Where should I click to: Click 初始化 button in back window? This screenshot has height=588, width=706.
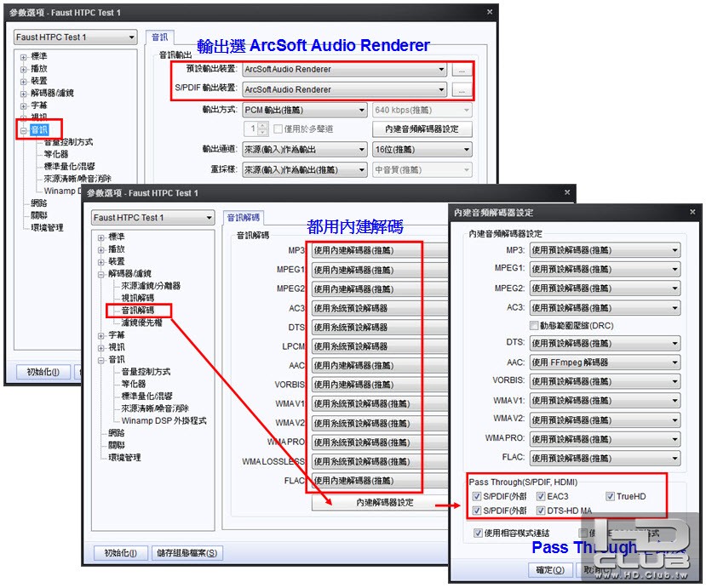tap(43, 372)
